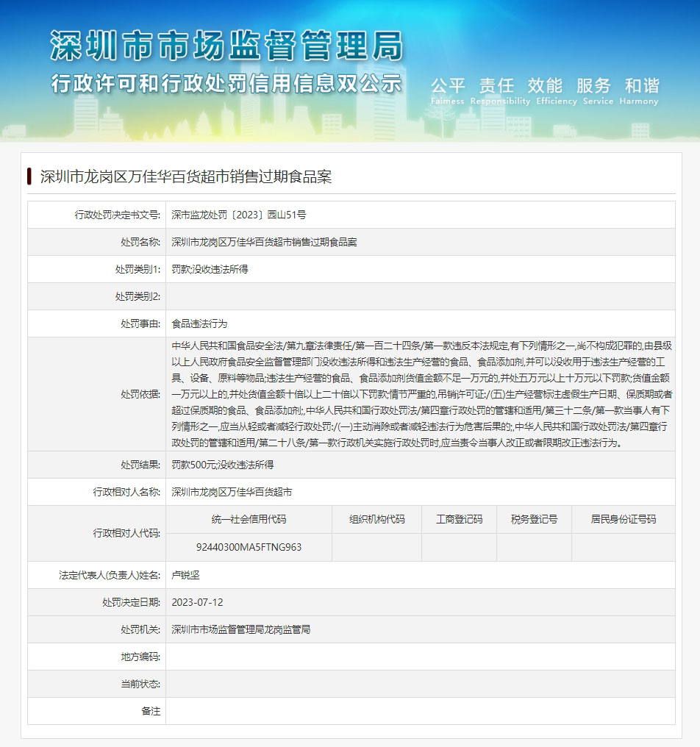This screenshot has width=700, height=747.
Task: Click the authority 深圳市市场监督管理局龙岗监管局
Action: [240, 630]
